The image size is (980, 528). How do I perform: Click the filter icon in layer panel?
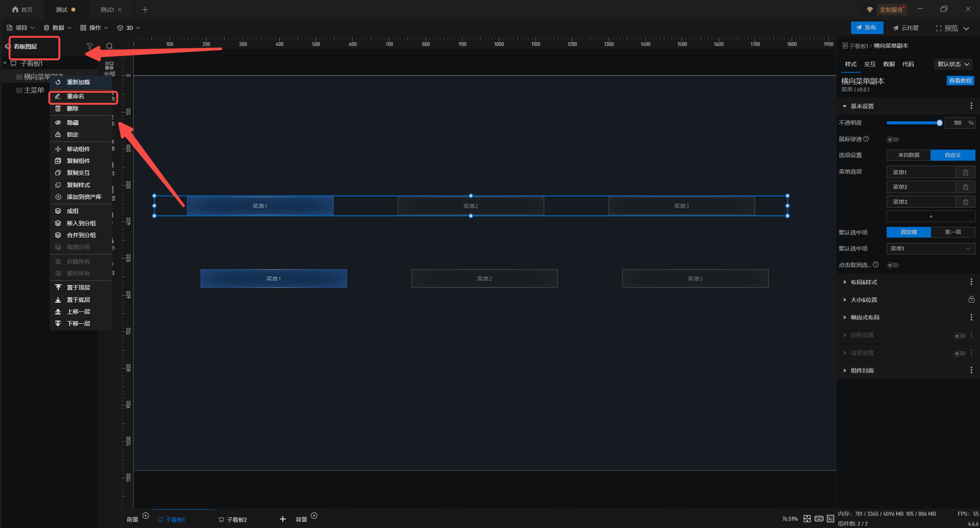pyautogui.click(x=90, y=46)
